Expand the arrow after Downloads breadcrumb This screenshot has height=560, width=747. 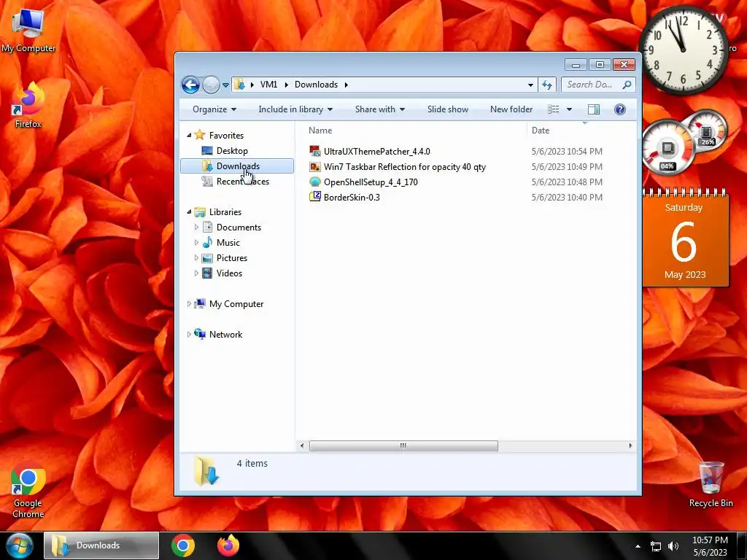tap(346, 85)
